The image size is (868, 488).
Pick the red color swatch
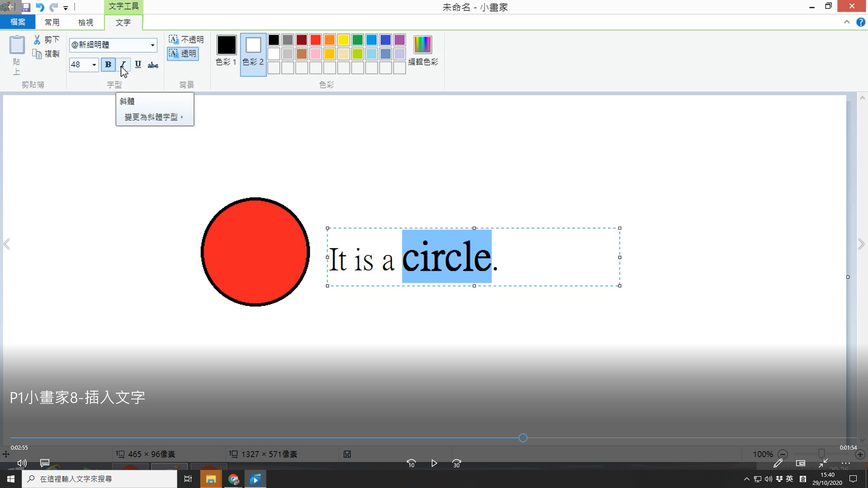(316, 40)
